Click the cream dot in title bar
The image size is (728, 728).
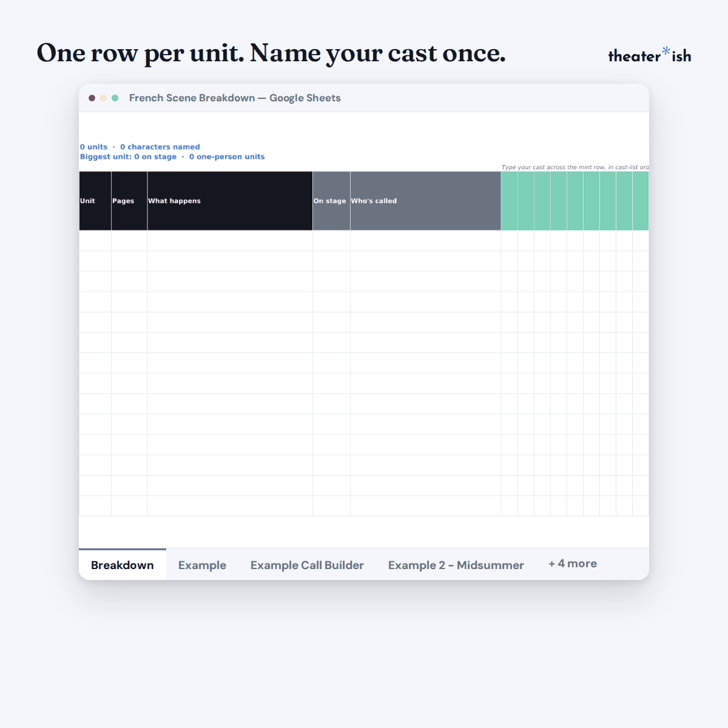pos(103,98)
